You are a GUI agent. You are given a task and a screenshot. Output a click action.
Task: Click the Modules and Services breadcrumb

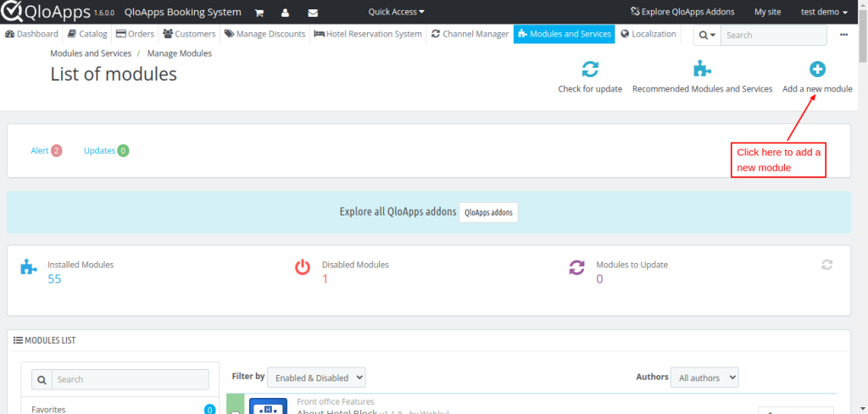coord(91,53)
